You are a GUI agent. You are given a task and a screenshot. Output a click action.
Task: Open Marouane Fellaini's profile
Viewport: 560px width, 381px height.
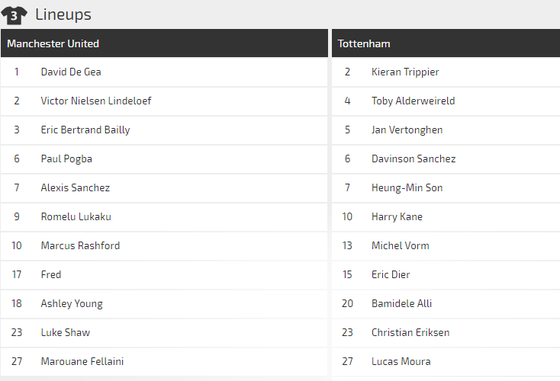click(82, 361)
